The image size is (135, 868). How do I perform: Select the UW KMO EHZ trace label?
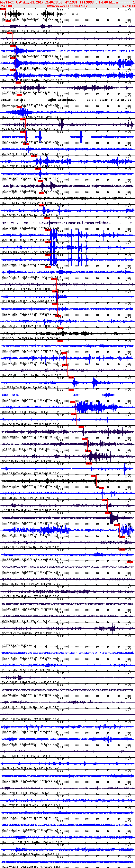coord(31,326)
